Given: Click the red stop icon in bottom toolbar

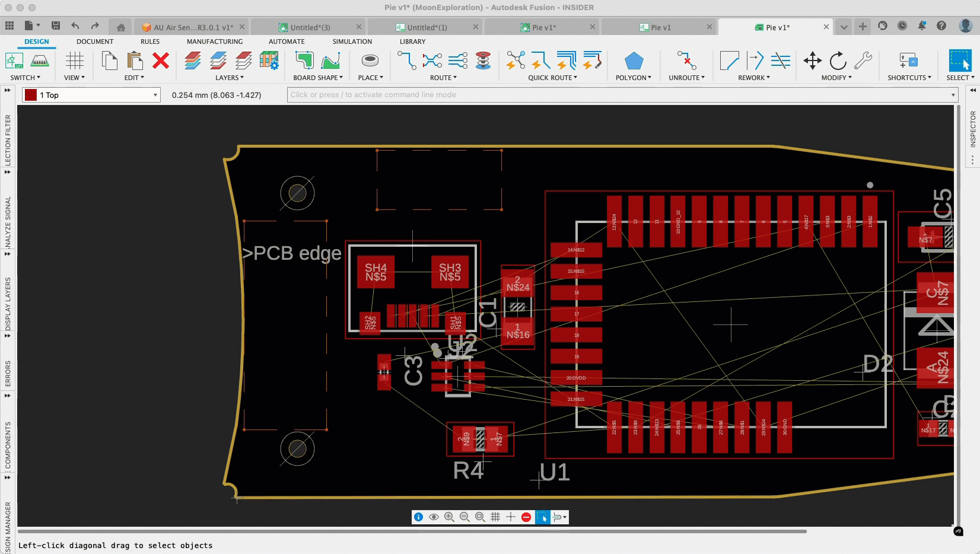Looking at the screenshot, I should [526, 517].
